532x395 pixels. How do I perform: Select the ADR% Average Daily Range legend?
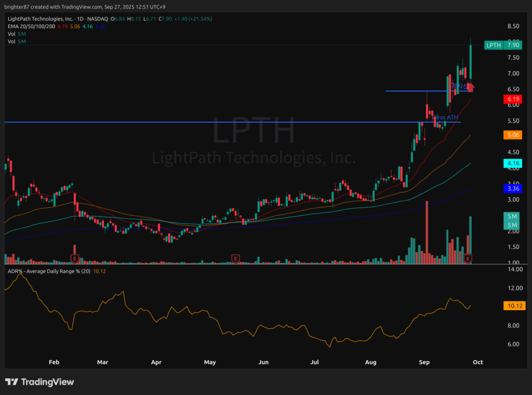(49, 271)
